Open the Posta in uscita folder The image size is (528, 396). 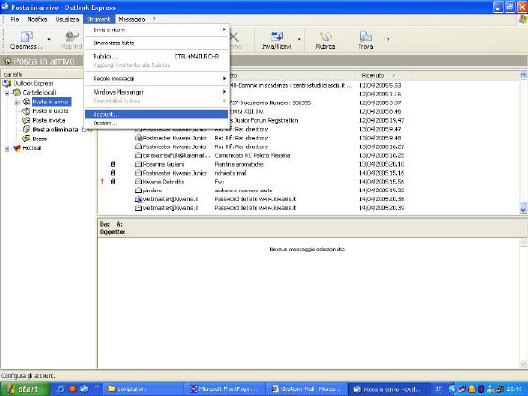click(x=50, y=111)
